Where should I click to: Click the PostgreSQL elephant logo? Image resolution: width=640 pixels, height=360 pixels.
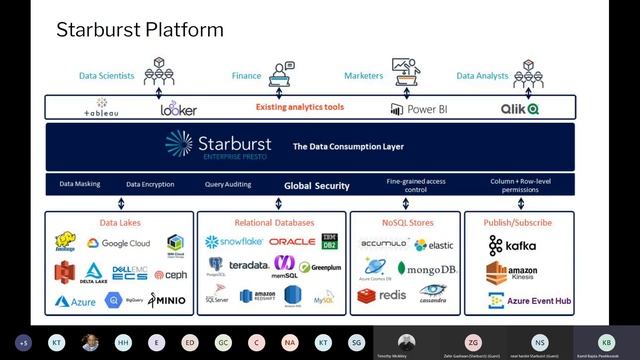216,267
